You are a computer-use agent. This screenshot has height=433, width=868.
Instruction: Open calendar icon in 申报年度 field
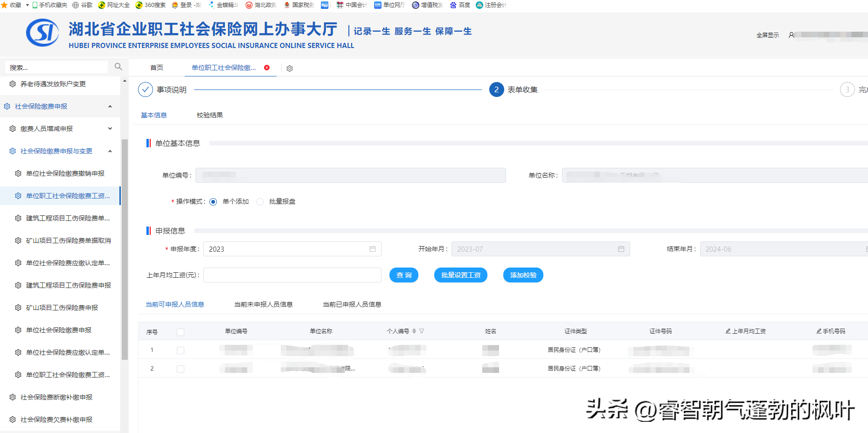pos(373,249)
